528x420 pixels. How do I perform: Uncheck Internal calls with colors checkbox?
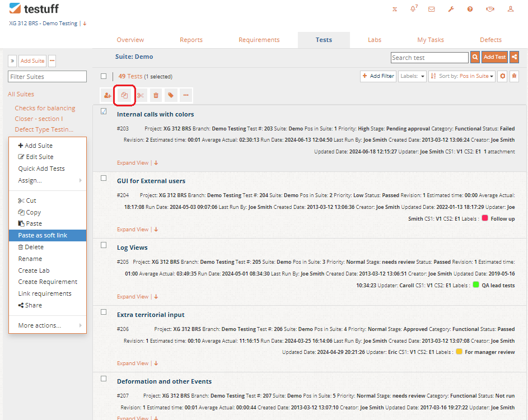click(x=104, y=111)
